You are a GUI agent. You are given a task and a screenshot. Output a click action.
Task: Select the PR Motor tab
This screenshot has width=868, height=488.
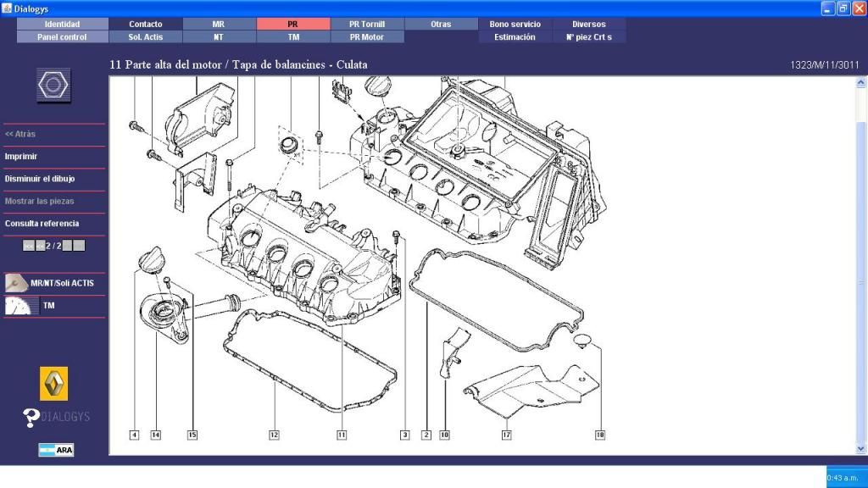(x=367, y=37)
